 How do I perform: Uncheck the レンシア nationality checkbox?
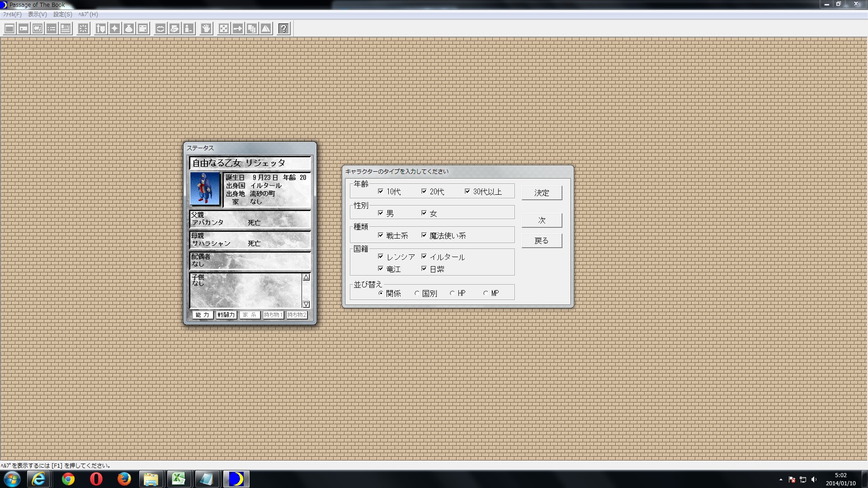coord(381,256)
